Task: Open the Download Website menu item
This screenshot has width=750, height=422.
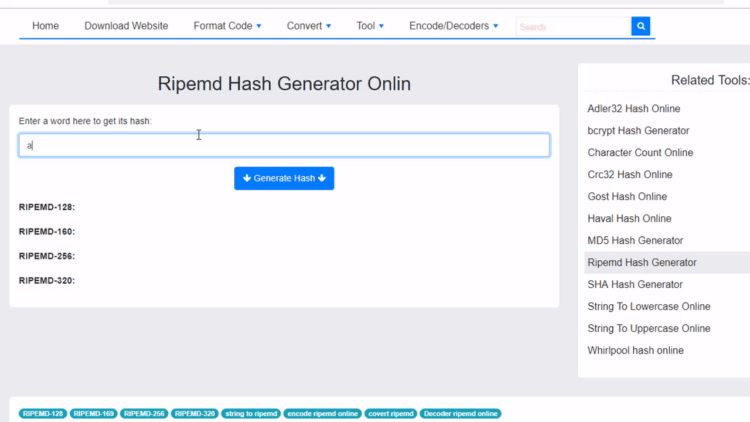Action: click(126, 26)
